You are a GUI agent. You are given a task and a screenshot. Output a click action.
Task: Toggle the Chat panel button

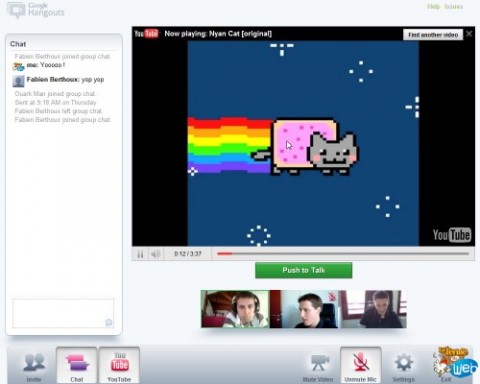(77, 365)
